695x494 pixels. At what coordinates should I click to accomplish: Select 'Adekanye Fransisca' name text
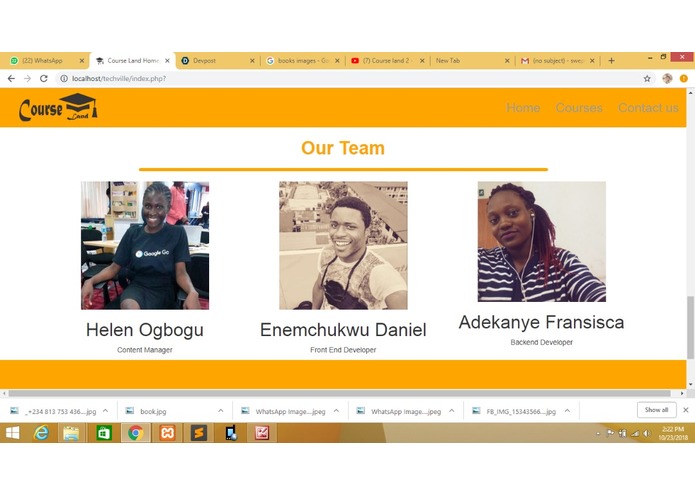542,323
